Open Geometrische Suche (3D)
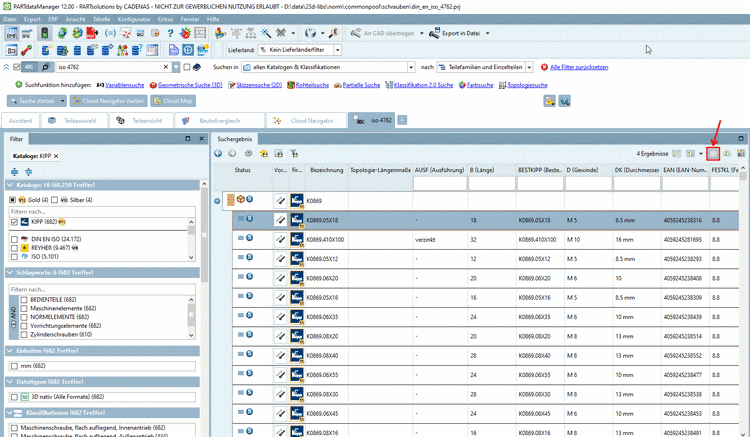The width and height of the screenshot is (750, 437). (192, 85)
